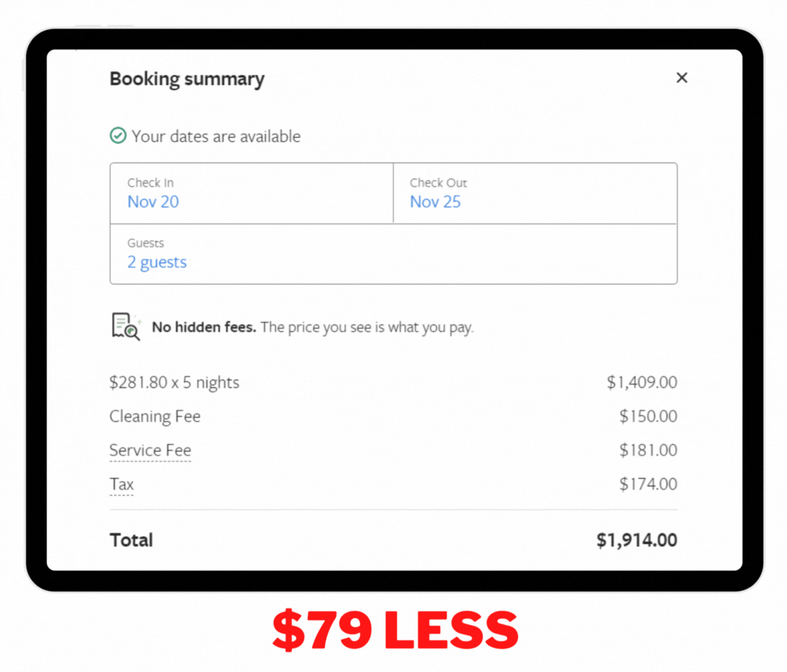Click the $1,914.00 total amount
This screenshot has height=672, width=787.
coord(637,540)
